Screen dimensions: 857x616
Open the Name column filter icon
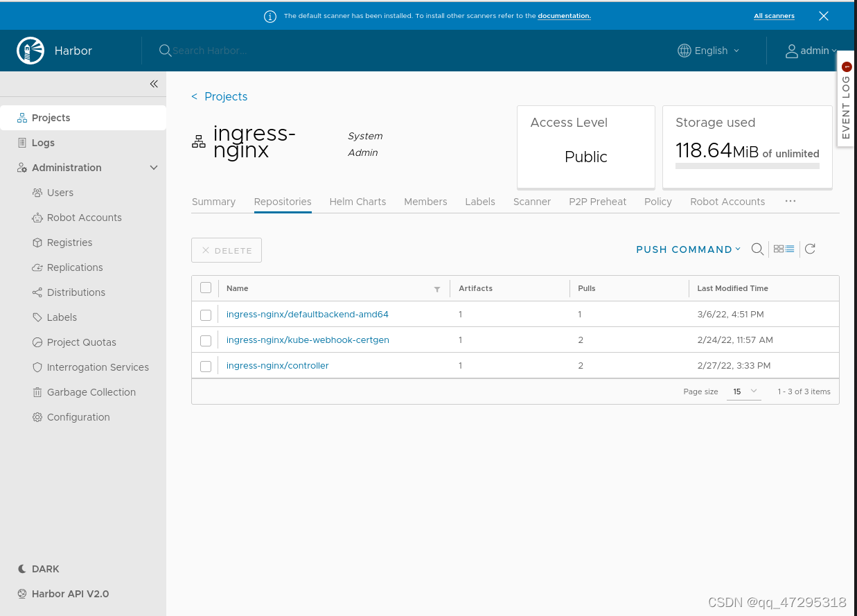pyautogui.click(x=437, y=289)
